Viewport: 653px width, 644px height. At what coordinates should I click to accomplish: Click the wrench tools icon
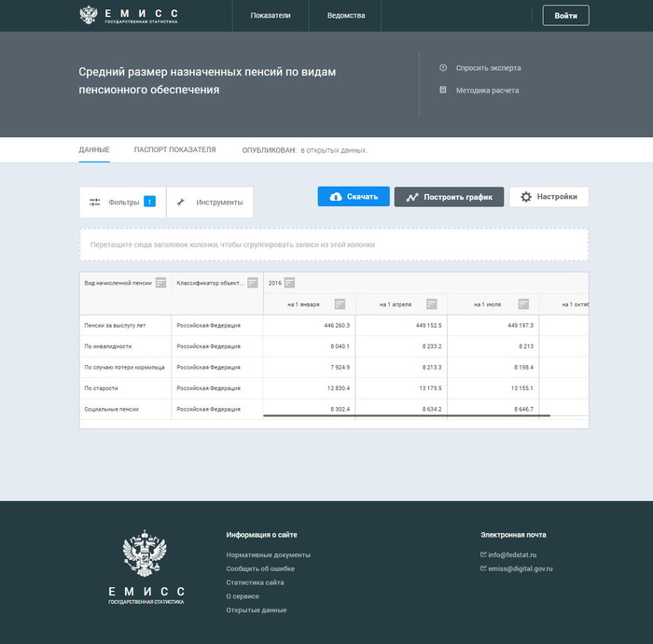180,202
